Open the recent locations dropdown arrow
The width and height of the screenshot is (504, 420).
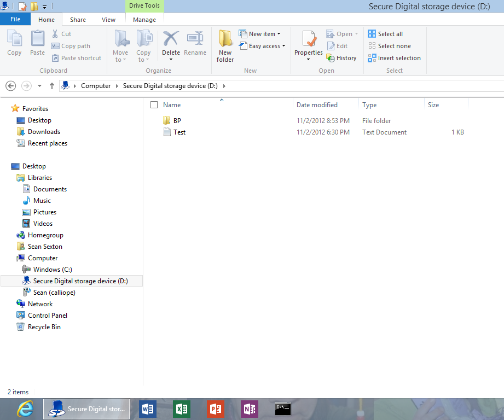pyautogui.click(x=39, y=86)
